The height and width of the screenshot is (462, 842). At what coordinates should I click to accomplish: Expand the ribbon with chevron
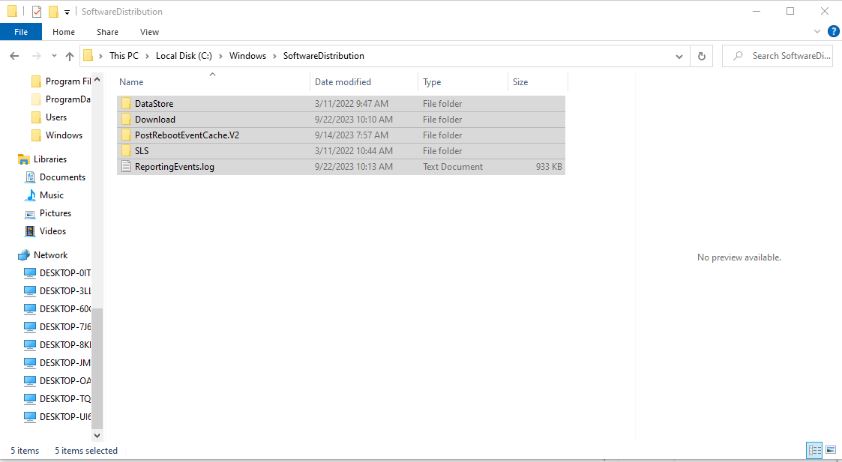(x=817, y=32)
